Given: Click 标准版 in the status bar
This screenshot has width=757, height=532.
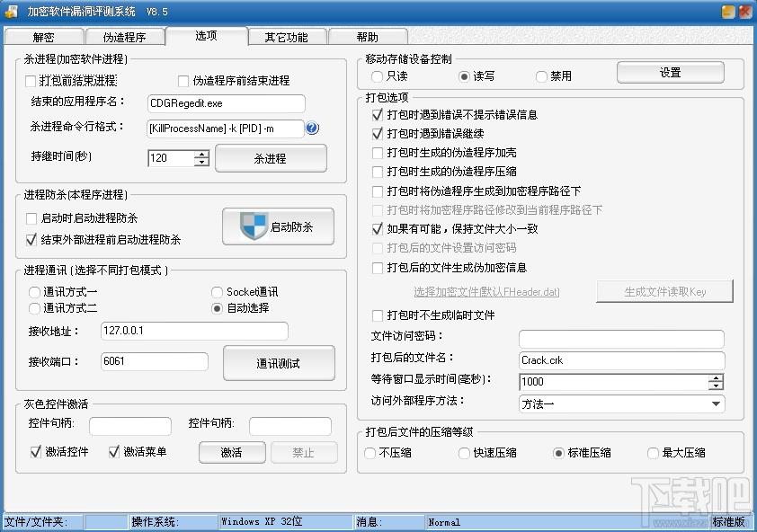Looking at the screenshot, I should [x=729, y=522].
